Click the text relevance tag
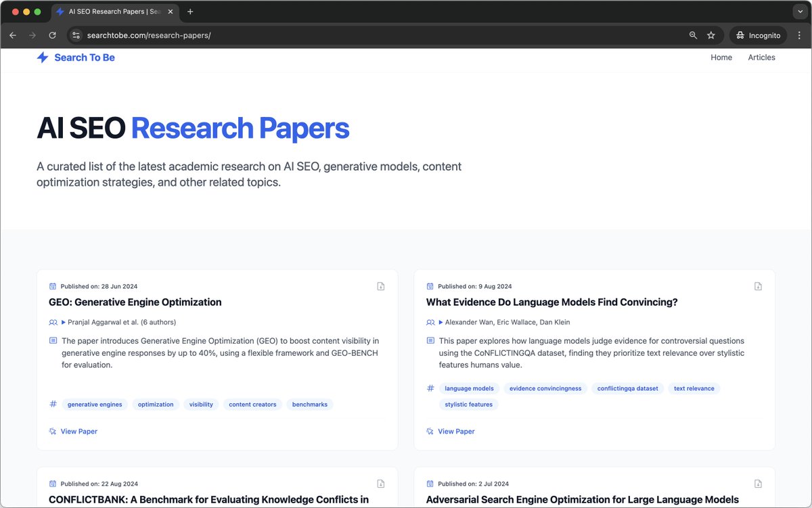 [x=694, y=388]
